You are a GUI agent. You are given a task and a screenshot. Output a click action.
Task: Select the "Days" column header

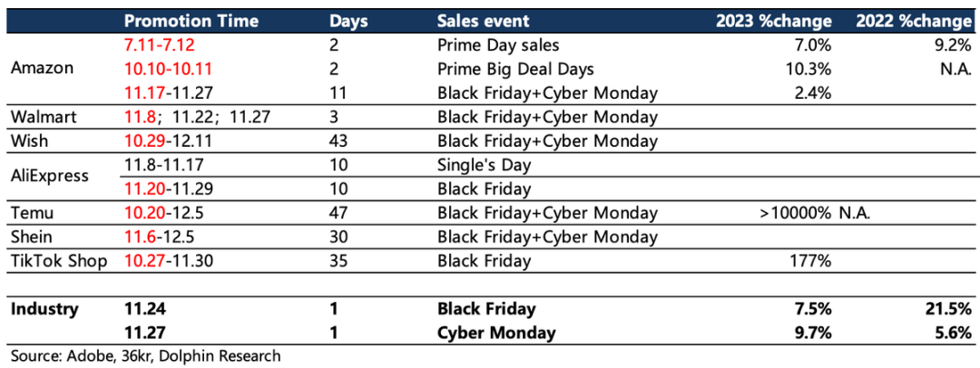pos(349,21)
